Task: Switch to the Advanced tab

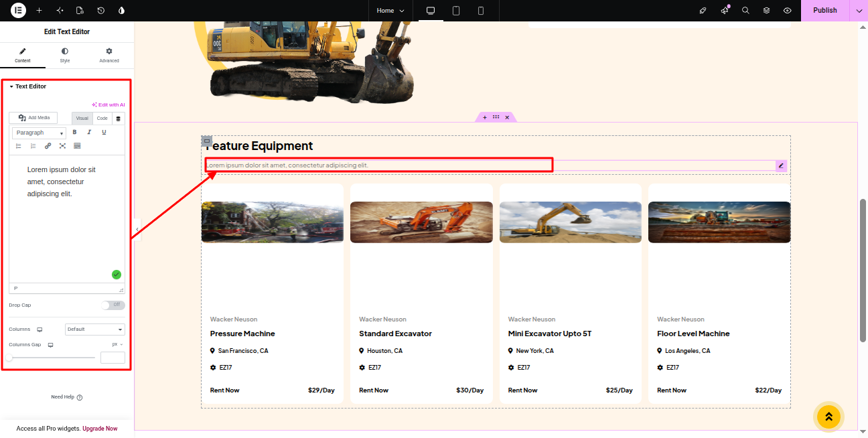Action: (x=109, y=55)
